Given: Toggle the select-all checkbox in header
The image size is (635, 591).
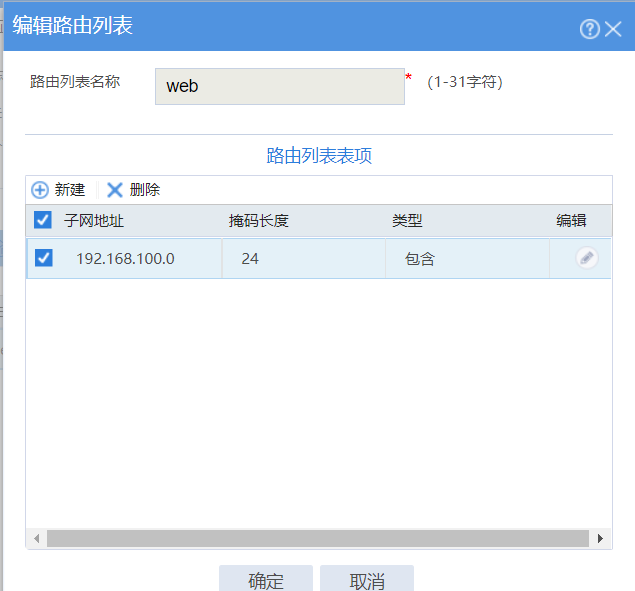Looking at the screenshot, I should [x=43, y=220].
